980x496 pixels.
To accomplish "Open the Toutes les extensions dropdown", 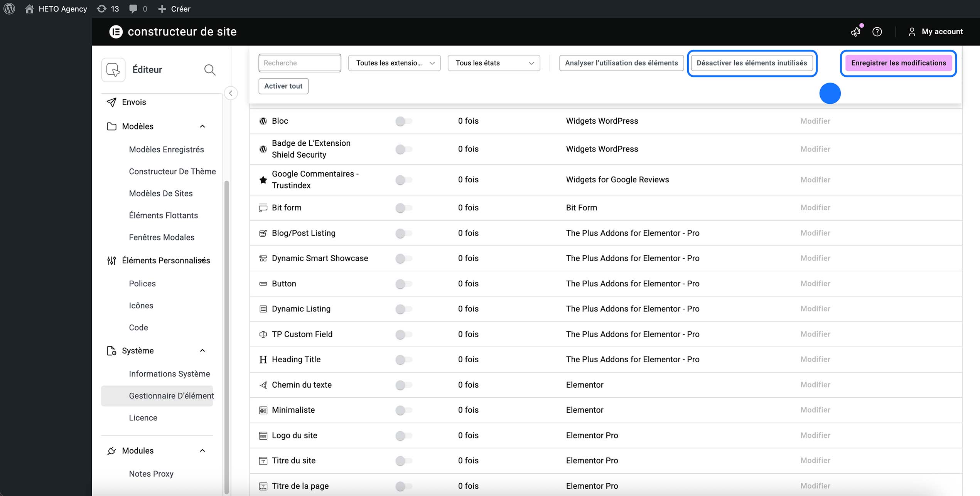I will (394, 63).
